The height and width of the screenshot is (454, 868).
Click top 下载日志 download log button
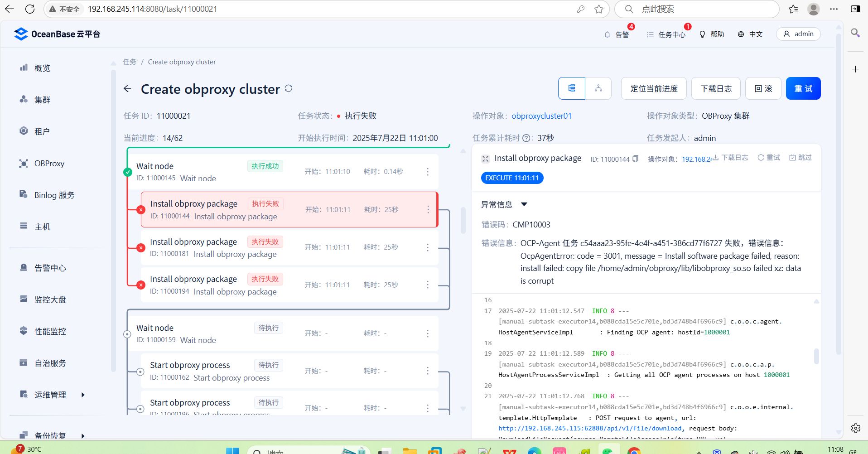tap(716, 88)
